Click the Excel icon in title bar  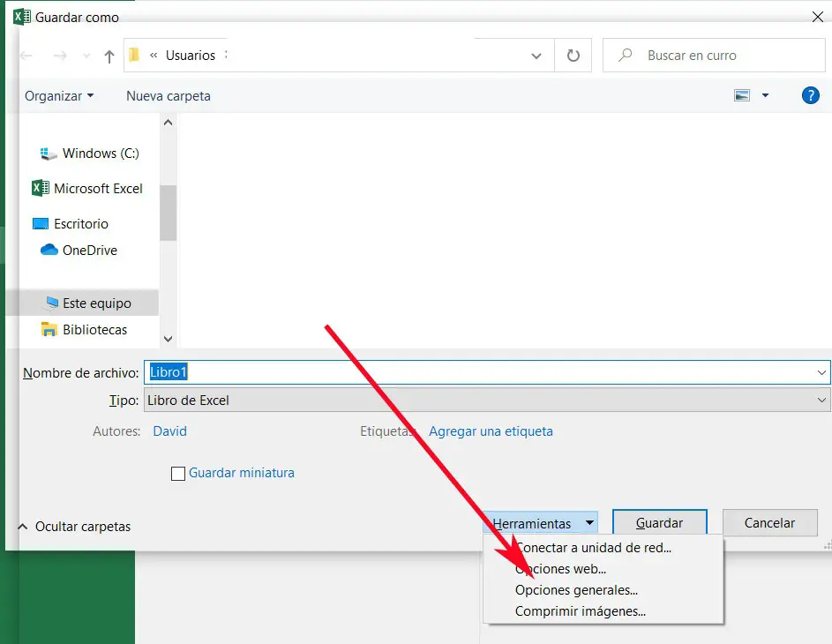point(22,17)
